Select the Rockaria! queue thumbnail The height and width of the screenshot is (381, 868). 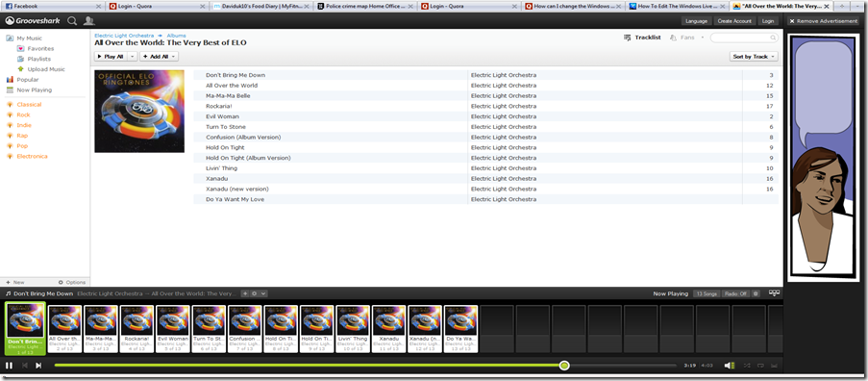(x=136, y=329)
